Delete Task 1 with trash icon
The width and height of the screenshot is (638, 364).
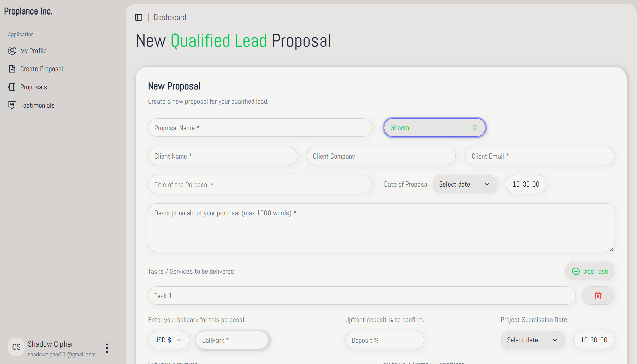(x=598, y=296)
